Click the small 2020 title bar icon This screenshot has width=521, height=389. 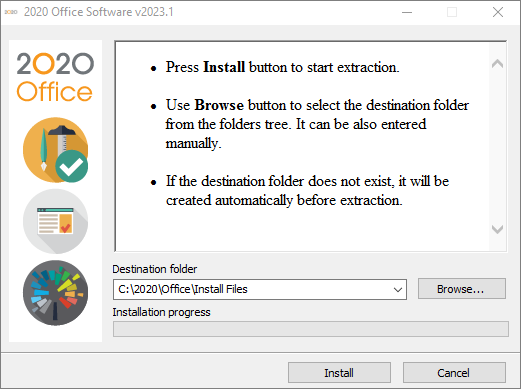tap(11, 12)
